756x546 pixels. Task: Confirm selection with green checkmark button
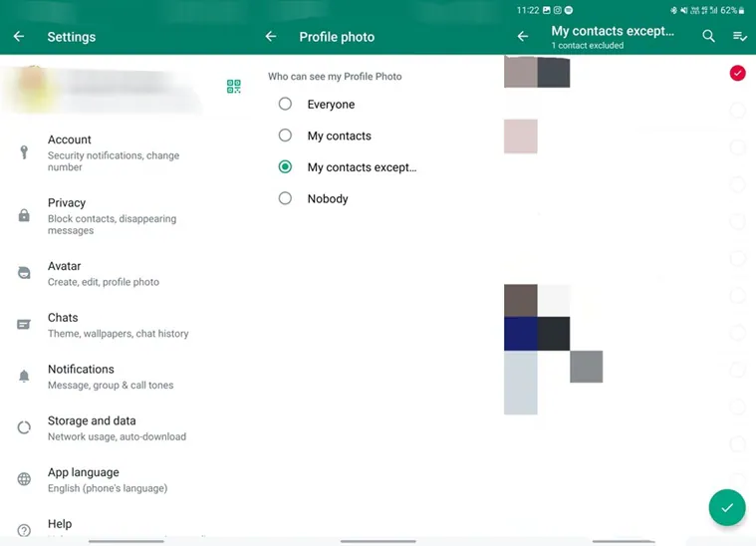coord(727,507)
